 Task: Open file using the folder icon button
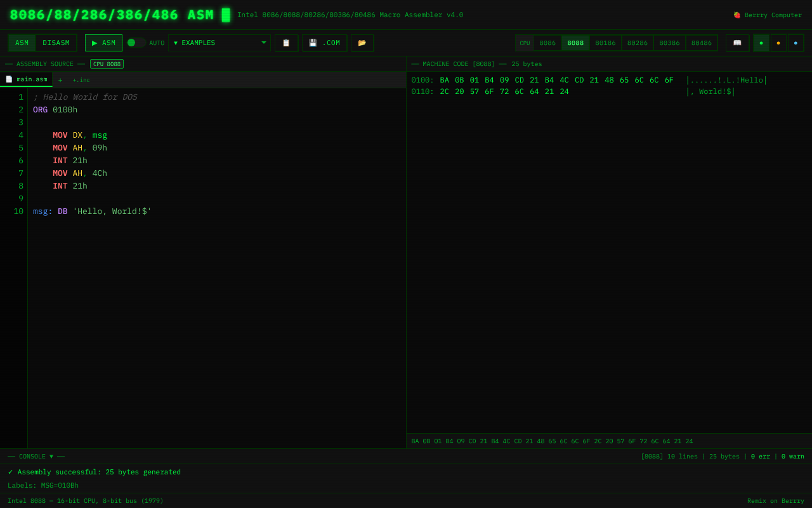pos(362,43)
